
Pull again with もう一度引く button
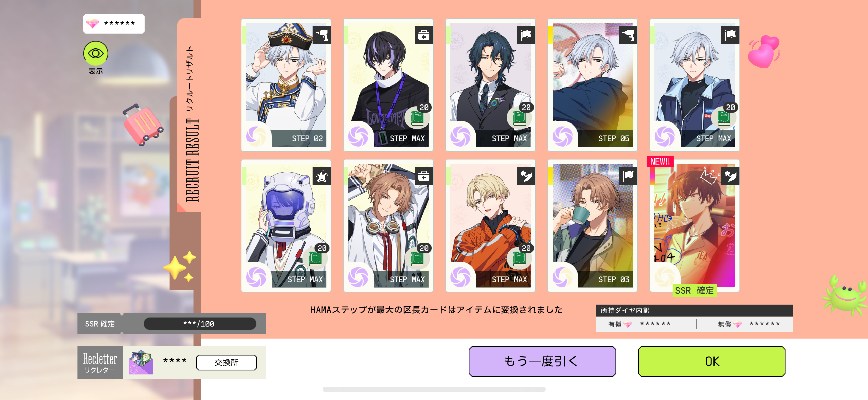point(542,361)
